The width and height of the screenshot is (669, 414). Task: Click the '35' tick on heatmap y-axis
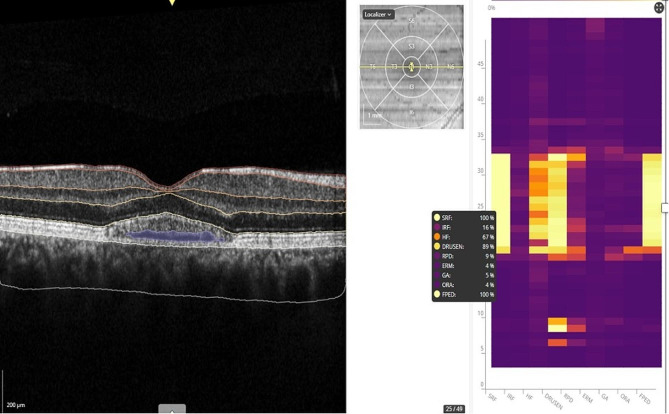pos(480,135)
